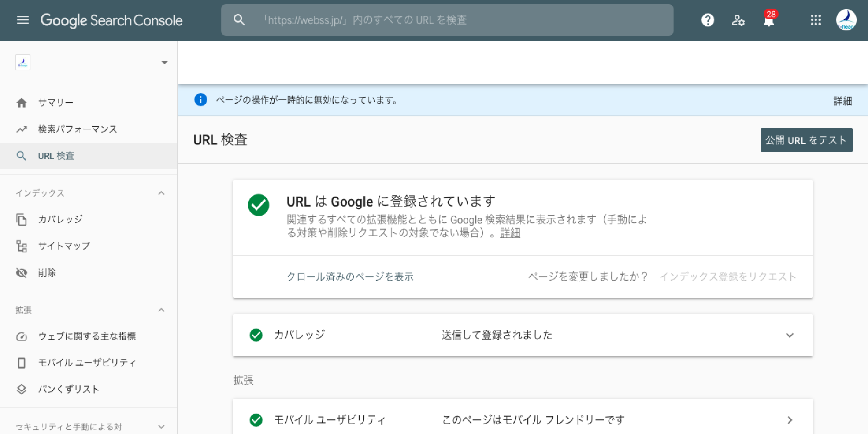Open the help question mark icon
Screen dimensions: 868x434
tap(707, 20)
